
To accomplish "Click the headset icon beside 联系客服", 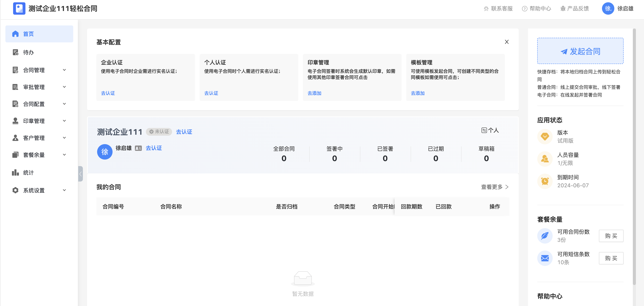I will (x=486, y=9).
